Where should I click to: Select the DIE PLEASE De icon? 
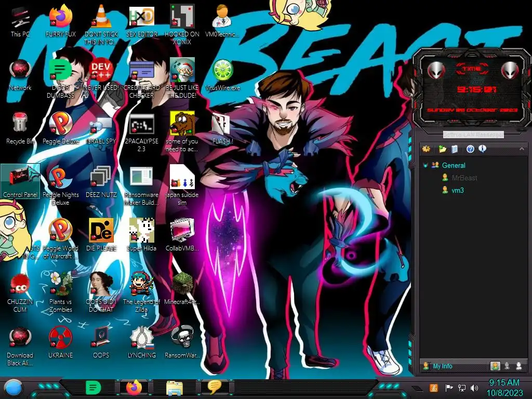[101, 235]
